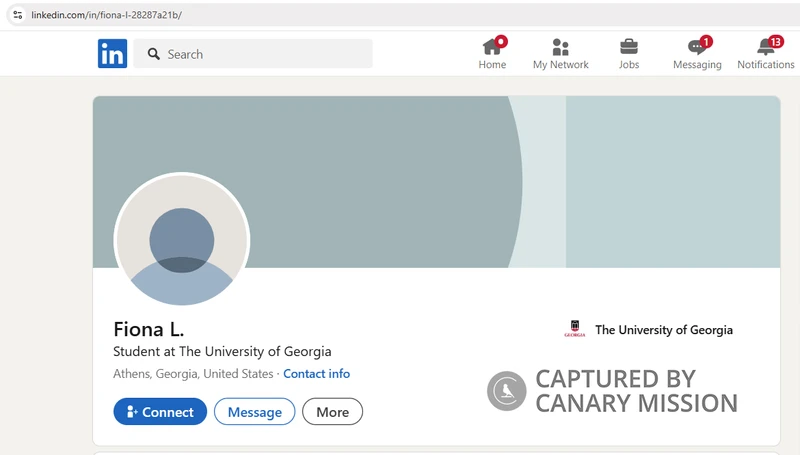Image resolution: width=800 pixels, height=455 pixels.
Task: Click location text Athens, Georgia, United States
Action: click(x=193, y=374)
